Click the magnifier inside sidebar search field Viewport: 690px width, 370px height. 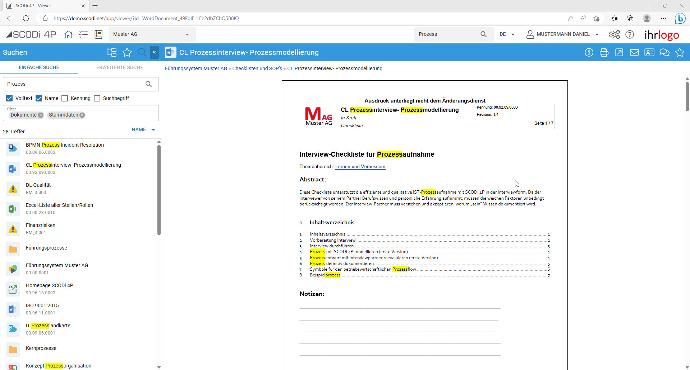point(149,84)
